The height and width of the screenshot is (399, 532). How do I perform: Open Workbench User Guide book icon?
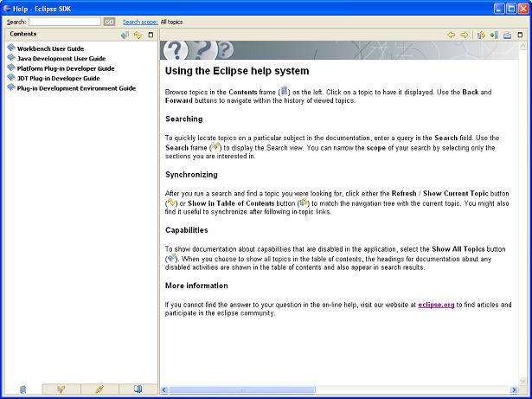[11, 48]
